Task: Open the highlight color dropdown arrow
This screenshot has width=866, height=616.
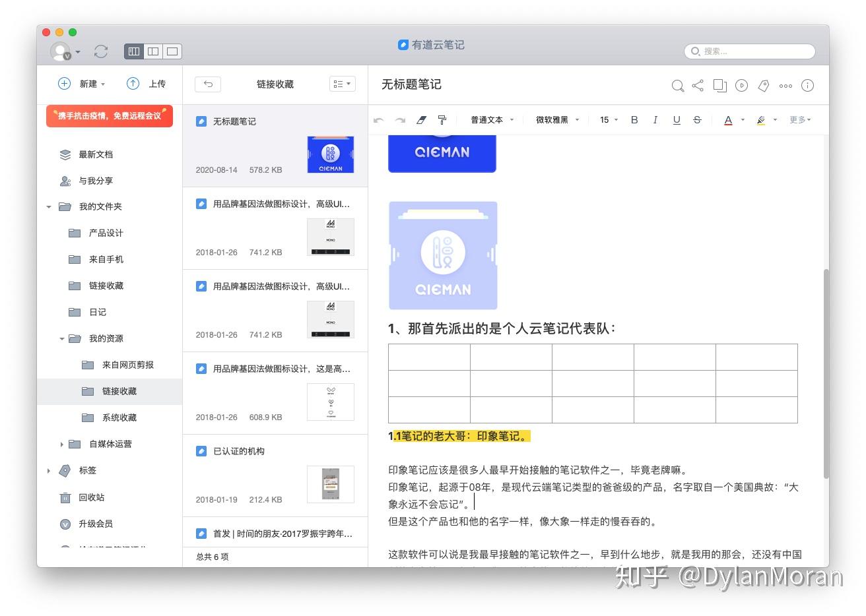Action: click(x=775, y=120)
